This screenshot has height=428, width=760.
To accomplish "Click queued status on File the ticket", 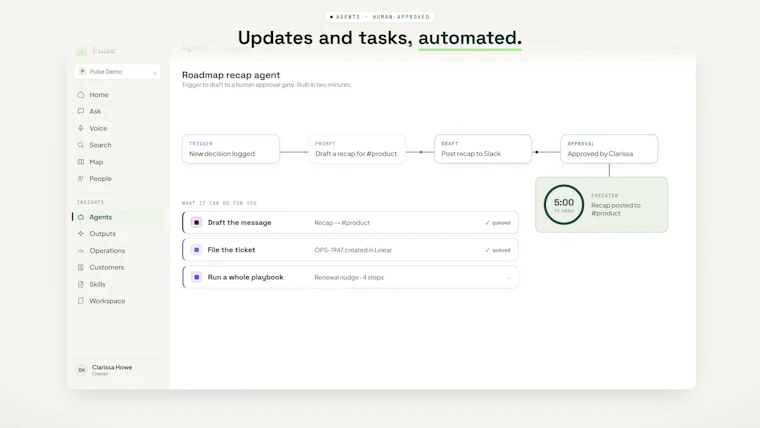I will 498,250.
